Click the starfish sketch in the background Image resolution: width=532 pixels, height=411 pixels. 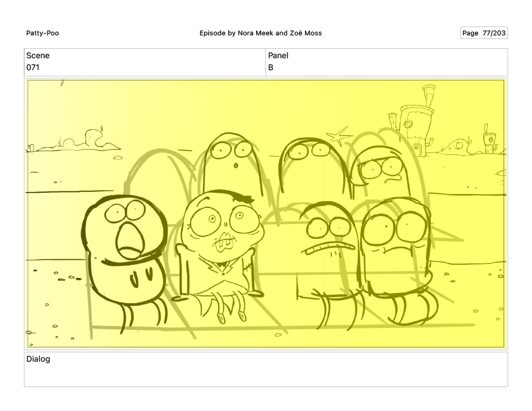[338, 137]
